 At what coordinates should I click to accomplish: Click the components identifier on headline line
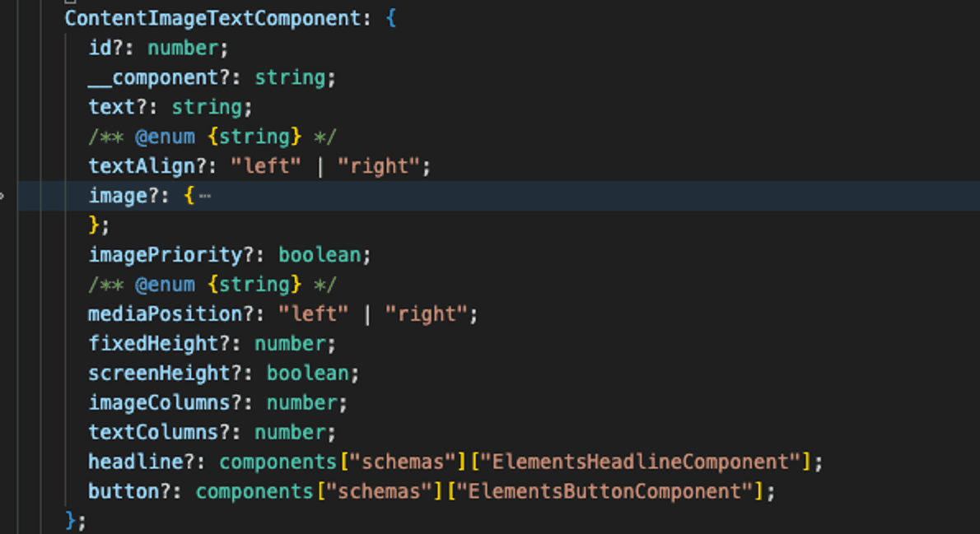pyautogui.click(x=278, y=462)
